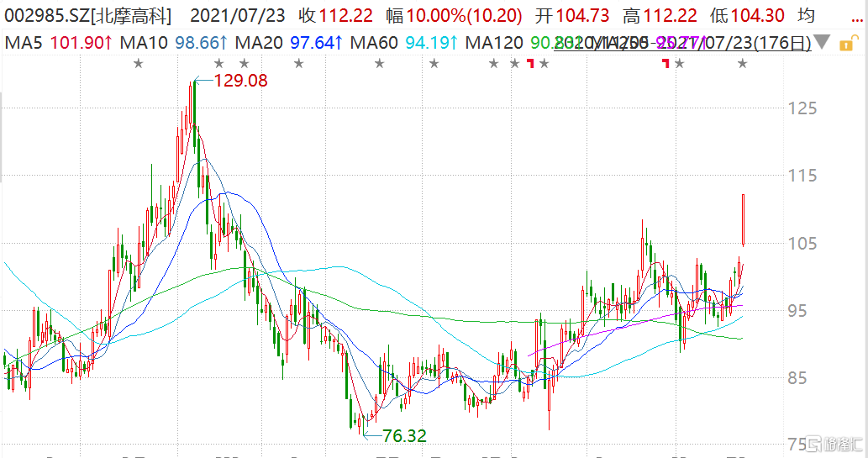Click the low price 低104.30

pos(747,15)
